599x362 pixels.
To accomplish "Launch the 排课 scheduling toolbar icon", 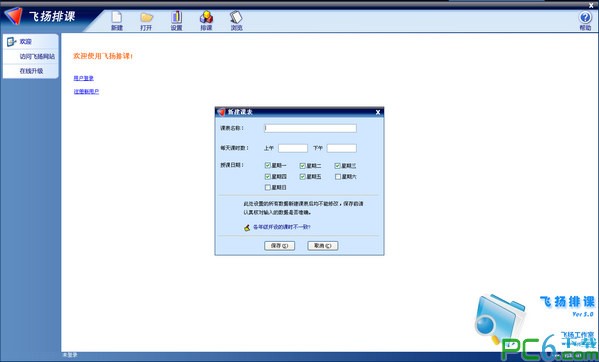I will (206, 17).
